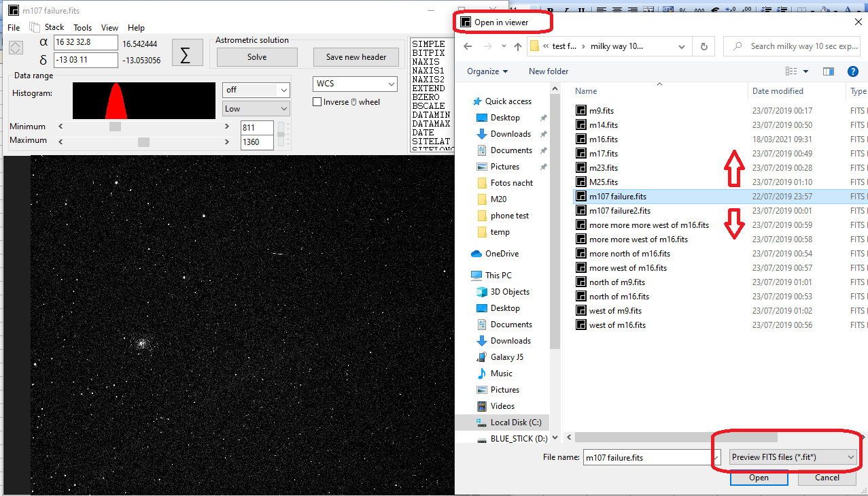Viewport: 868px width, 496px height.
Task: Select BLUE_STICK (D:) drive
Action: 519,438
